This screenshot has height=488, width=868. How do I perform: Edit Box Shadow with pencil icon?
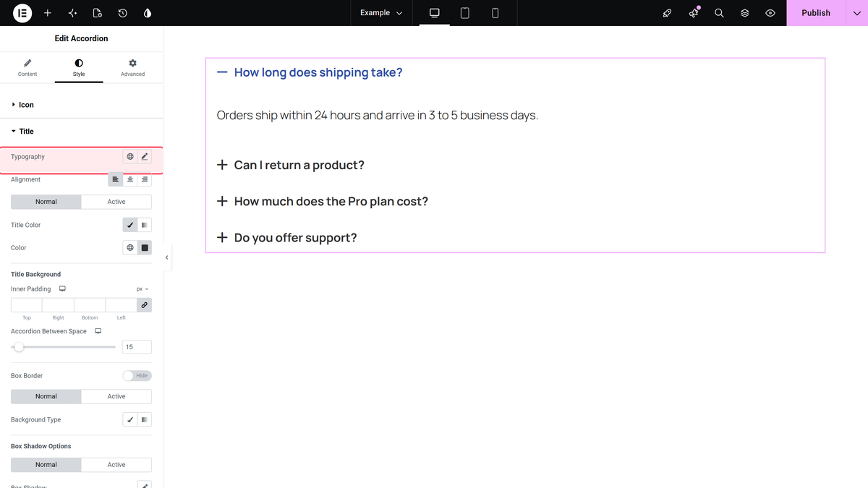coord(145,485)
